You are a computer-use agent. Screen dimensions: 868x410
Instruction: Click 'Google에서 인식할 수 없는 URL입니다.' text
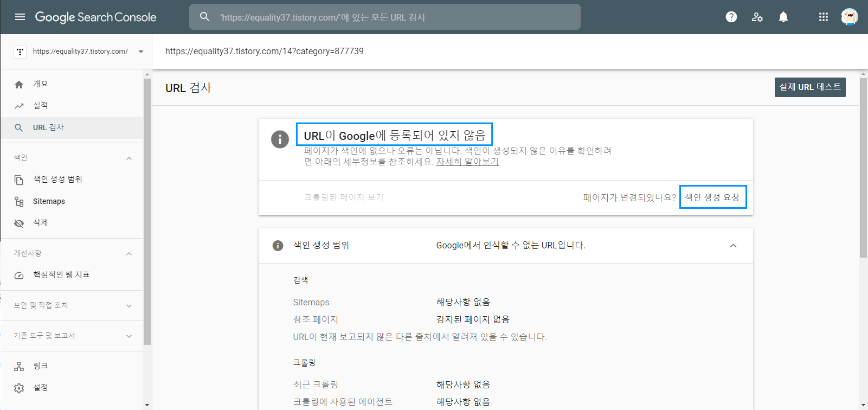click(511, 246)
